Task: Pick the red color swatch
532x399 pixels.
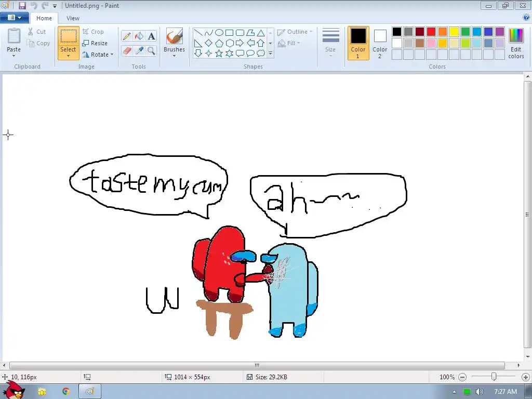Action: 431,32
